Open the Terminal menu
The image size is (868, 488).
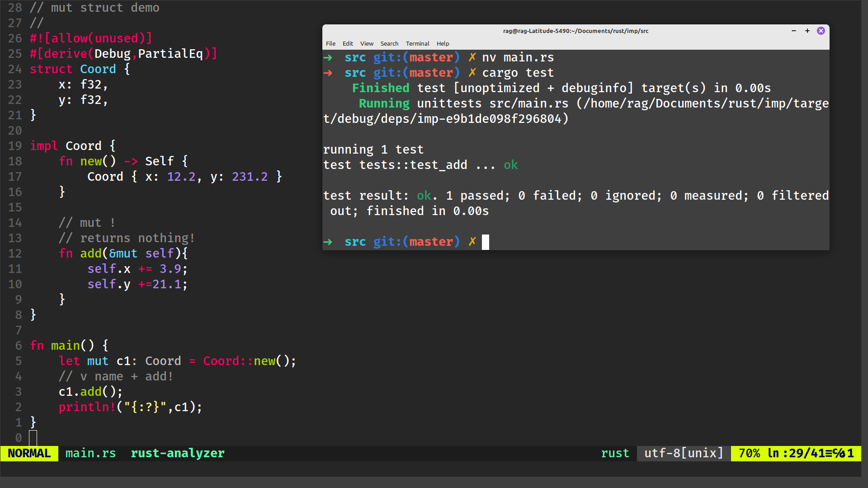click(x=417, y=43)
